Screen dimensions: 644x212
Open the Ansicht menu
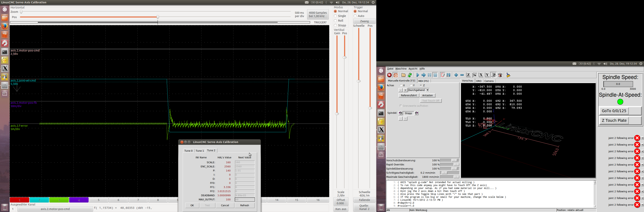pos(413,69)
